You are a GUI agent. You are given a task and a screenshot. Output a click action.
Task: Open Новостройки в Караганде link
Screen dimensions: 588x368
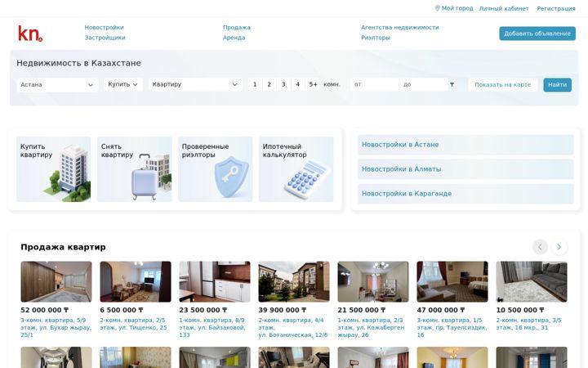pyautogui.click(x=465, y=194)
